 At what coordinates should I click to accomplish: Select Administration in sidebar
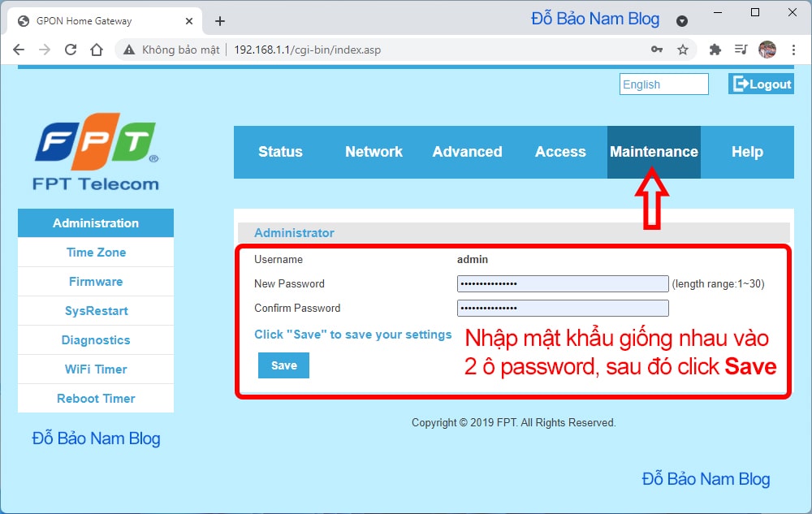(x=96, y=223)
